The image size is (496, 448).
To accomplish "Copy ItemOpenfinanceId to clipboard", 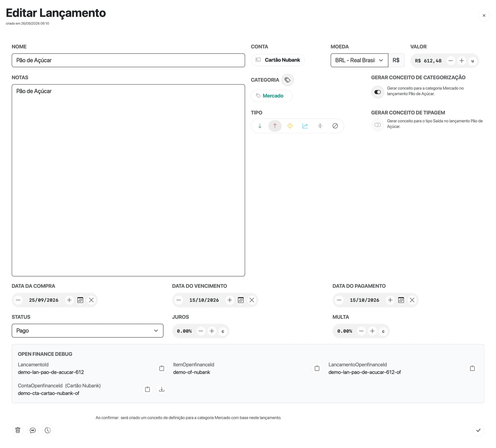I will click(317, 368).
